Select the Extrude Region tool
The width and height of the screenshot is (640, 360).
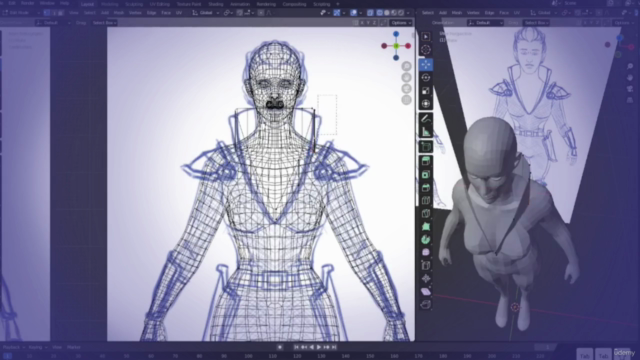tap(426, 161)
